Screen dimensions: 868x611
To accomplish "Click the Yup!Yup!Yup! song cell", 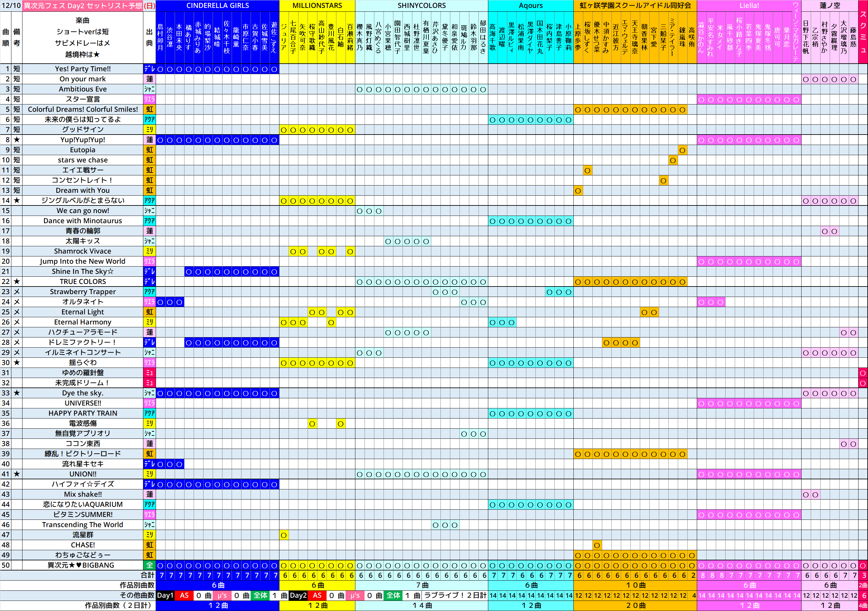I will coord(83,140).
